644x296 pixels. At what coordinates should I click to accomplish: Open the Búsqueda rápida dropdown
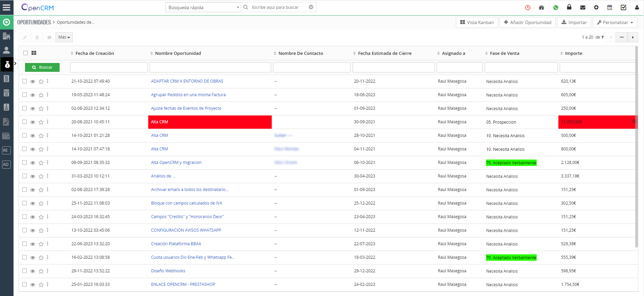pos(203,7)
